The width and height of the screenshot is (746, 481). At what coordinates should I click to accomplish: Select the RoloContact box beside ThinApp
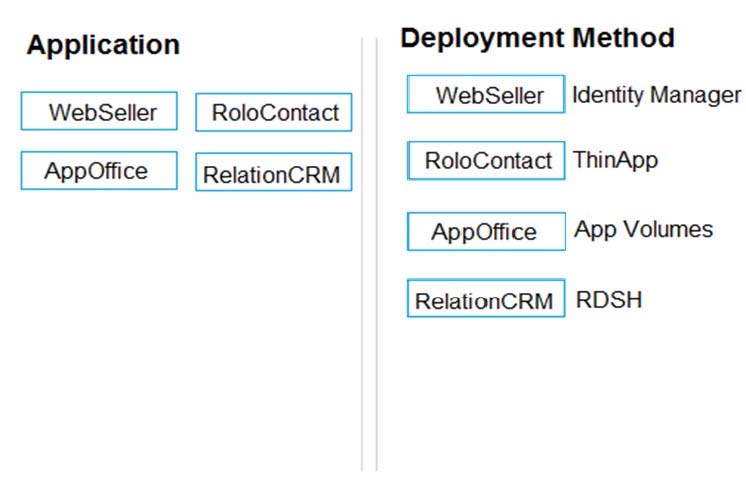(486, 160)
